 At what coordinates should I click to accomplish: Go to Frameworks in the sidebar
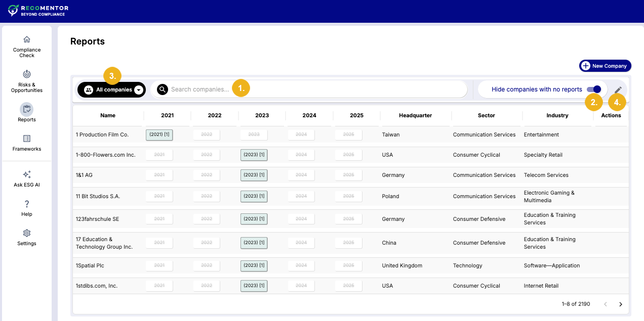point(27,143)
